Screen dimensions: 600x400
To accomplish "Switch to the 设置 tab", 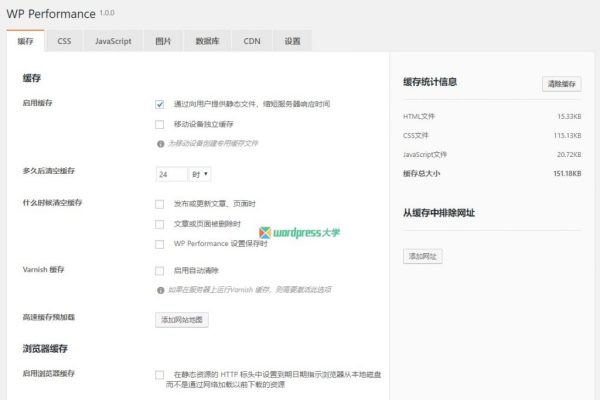I will 292,41.
